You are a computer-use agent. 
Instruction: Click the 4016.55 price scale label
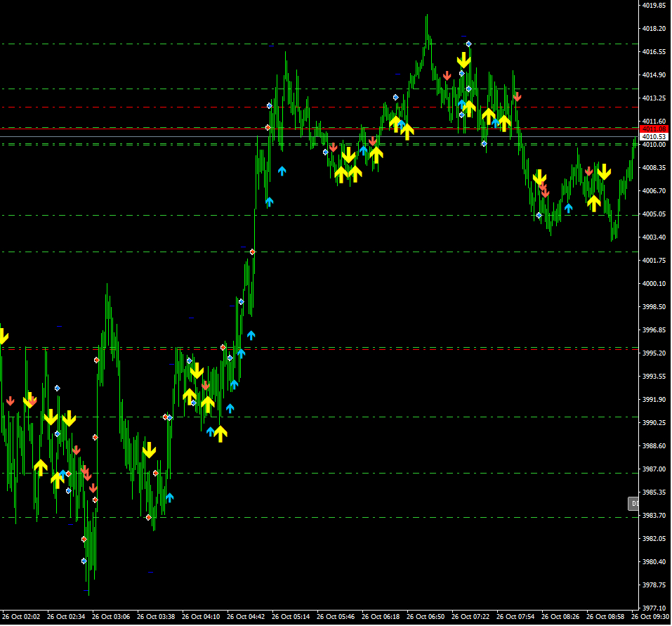coord(654,51)
